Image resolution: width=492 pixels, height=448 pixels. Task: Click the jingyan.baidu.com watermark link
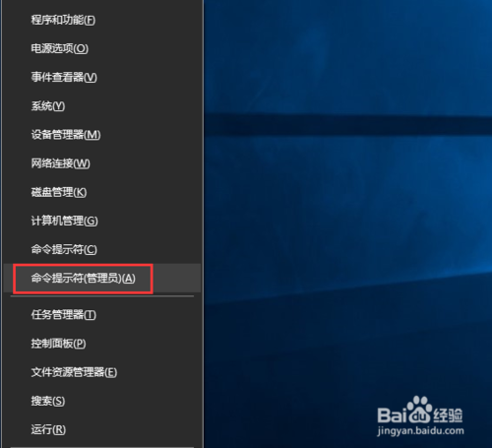point(420,431)
